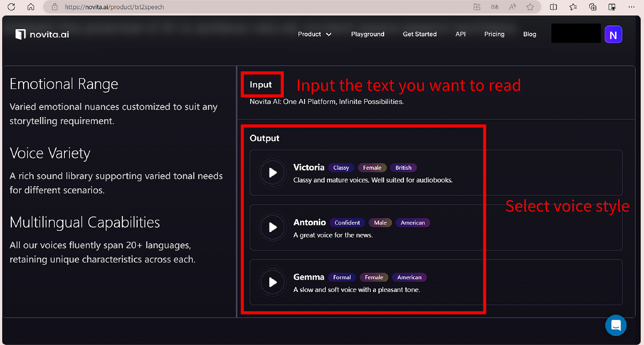Select the Victoria voice name
The width and height of the screenshot is (644, 345).
tap(309, 167)
